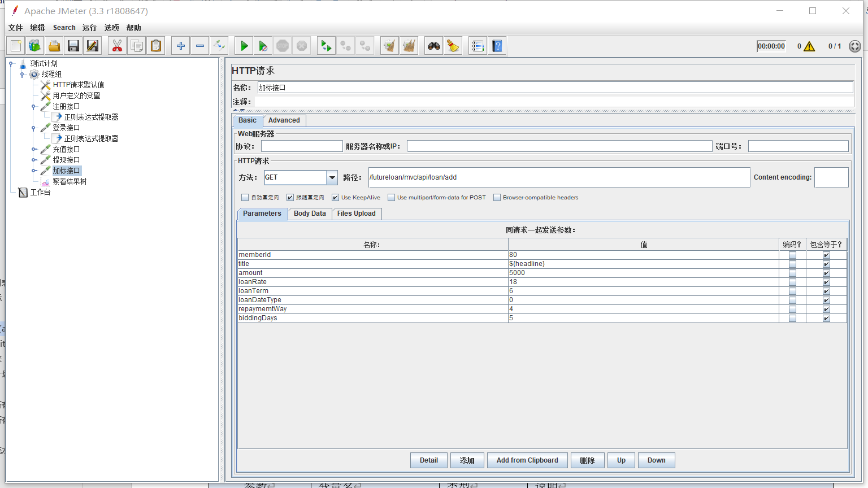Click the Open file folder icon

pyautogui.click(x=54, y=46)
